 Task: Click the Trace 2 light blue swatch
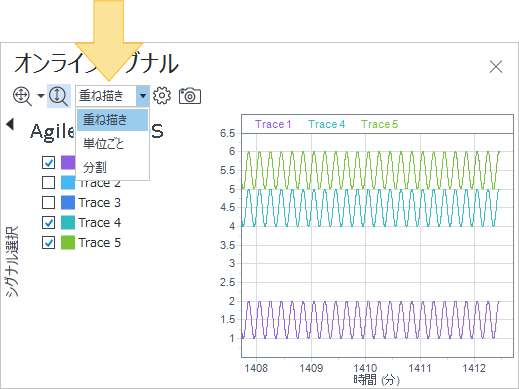tap(68, 182)
